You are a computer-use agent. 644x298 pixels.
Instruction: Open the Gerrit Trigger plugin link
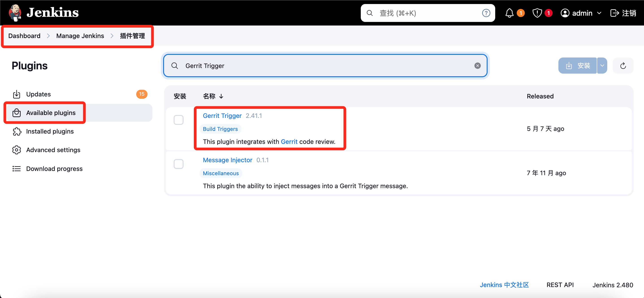pos(222,116)
